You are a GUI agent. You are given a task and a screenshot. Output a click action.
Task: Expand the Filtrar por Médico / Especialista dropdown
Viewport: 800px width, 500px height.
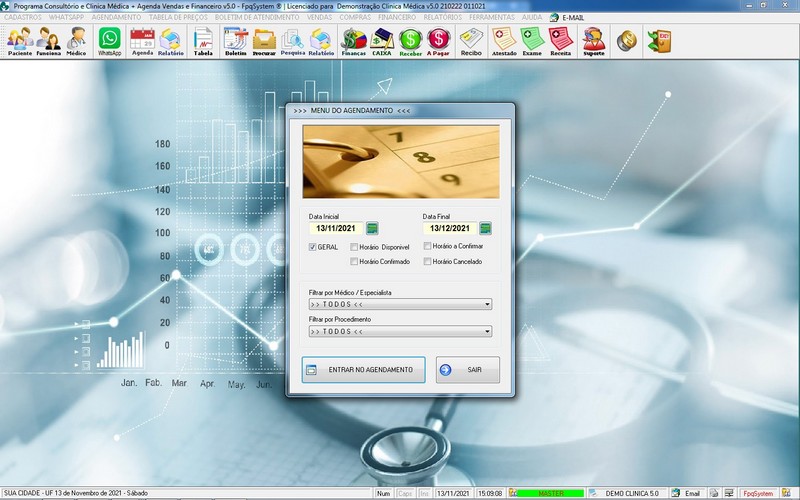[x=487, y=304]
